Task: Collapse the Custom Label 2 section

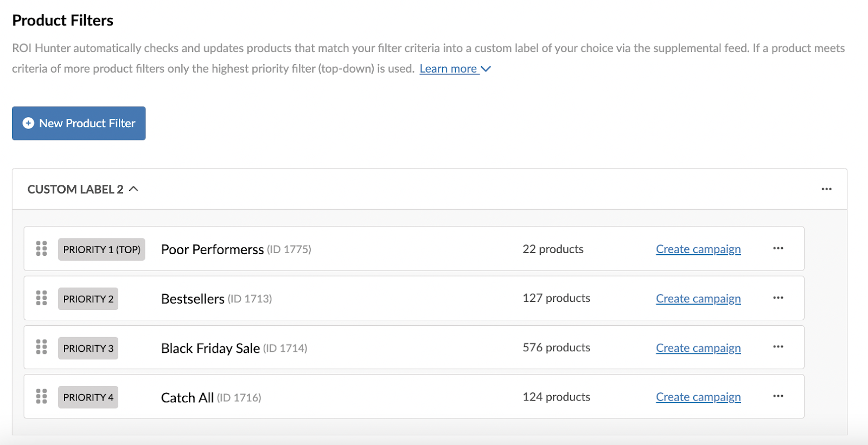Action: coord(133,189)
